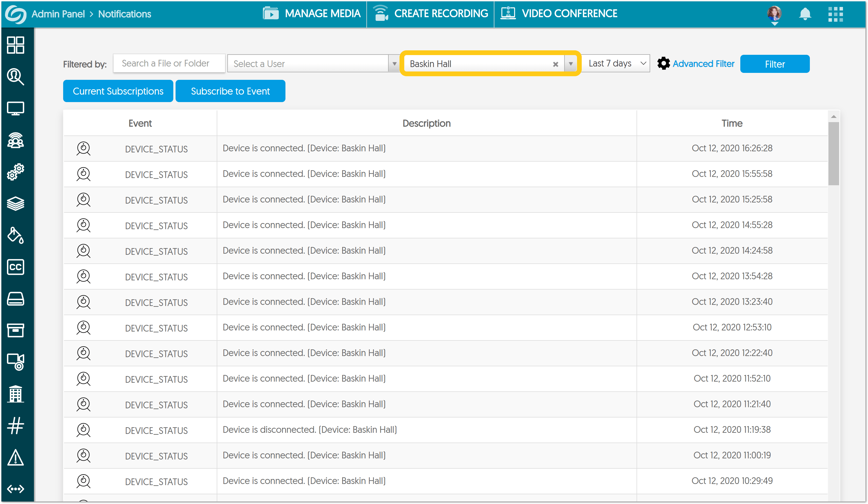Click the Current Subscriptions button
The image size is (868, 504).
click(118, 91)
